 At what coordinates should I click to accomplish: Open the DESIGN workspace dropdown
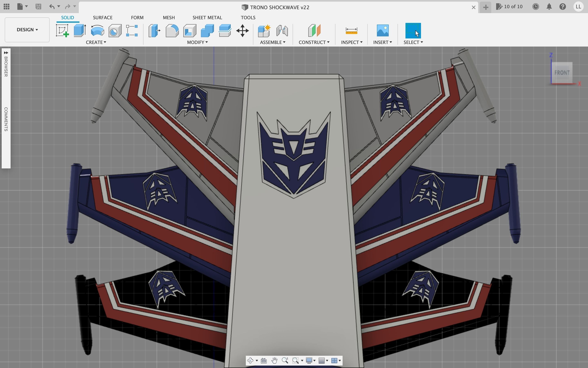tap(27, 30)
